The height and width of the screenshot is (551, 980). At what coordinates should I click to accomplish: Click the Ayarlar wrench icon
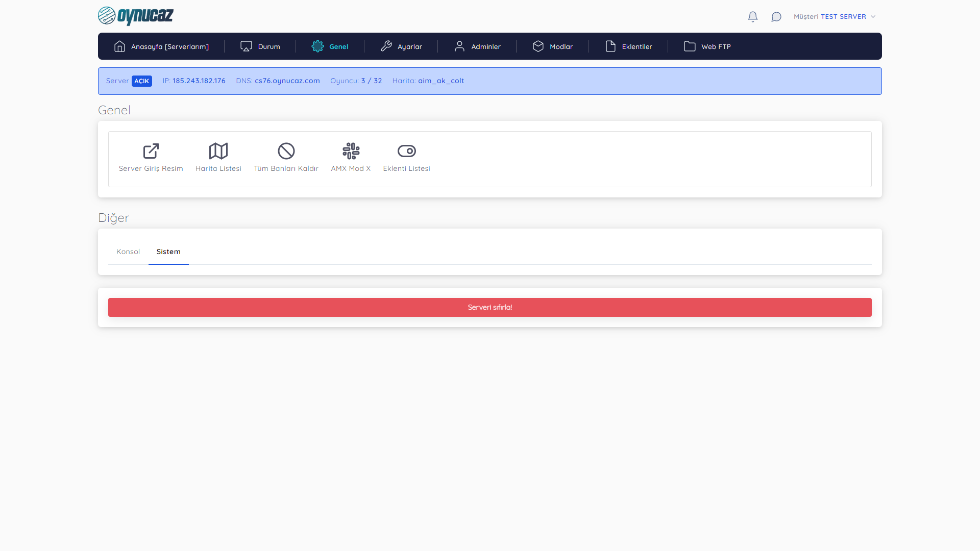386,46
